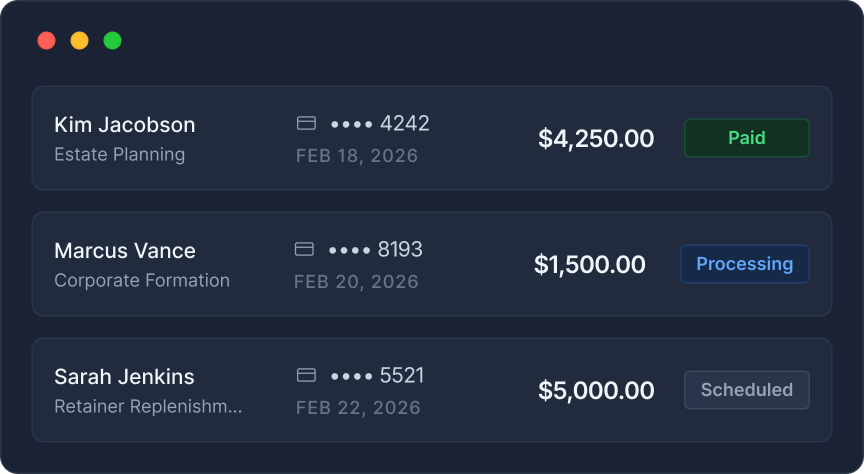Click the yellow minimize window button
This screenshot has height=474, width=864.
click(x=79, y=41)
